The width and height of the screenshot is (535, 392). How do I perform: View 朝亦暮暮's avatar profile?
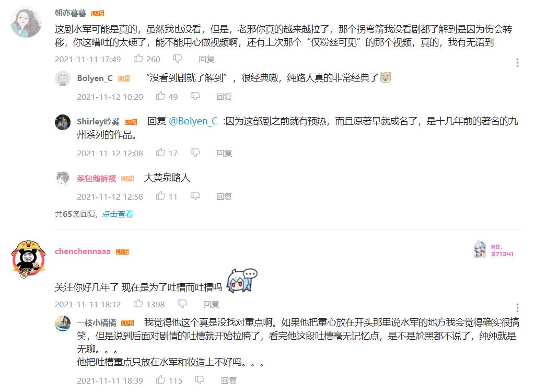[x=26, y=22]
